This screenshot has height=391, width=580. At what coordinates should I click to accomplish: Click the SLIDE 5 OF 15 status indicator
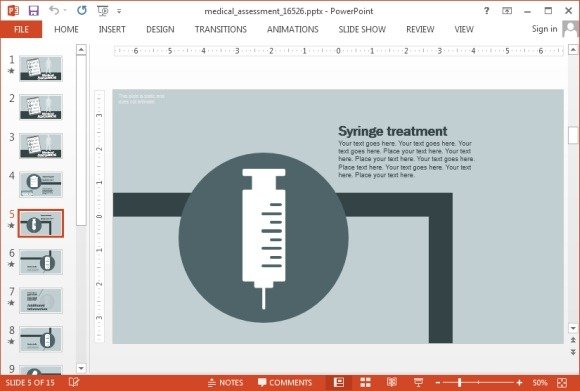30,382
